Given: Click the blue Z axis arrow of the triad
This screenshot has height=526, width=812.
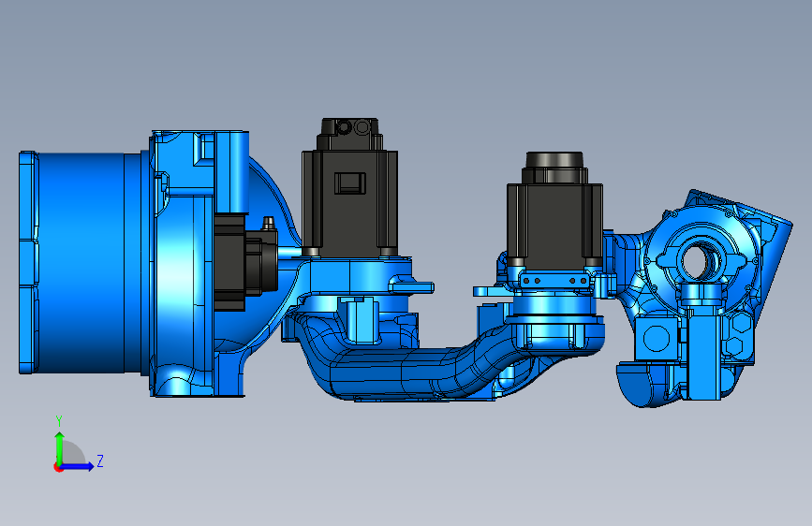Looking at the screenshot, I should point(77,466).
